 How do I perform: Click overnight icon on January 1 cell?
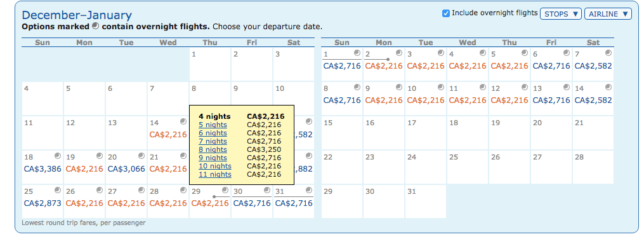[x=357, y=53]
